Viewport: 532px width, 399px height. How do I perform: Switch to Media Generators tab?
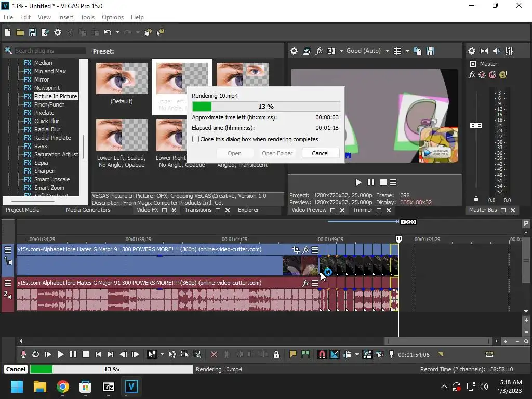88,210
